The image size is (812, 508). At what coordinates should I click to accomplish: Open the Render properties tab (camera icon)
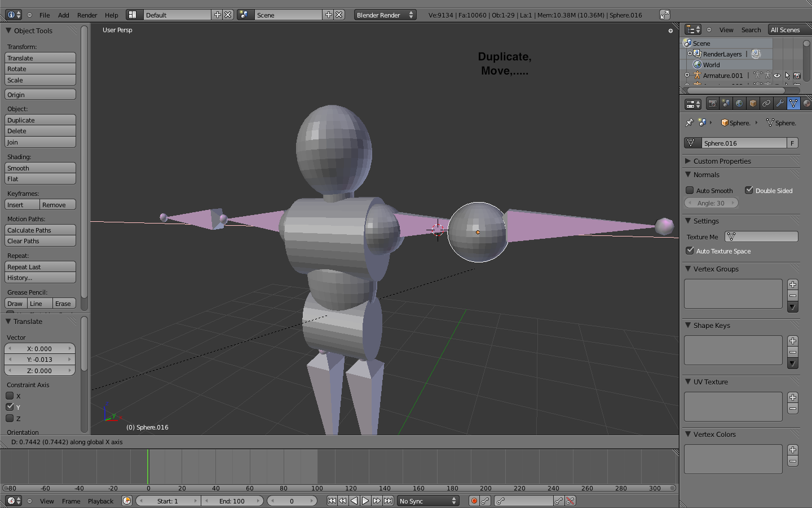(x=713, y=104)
